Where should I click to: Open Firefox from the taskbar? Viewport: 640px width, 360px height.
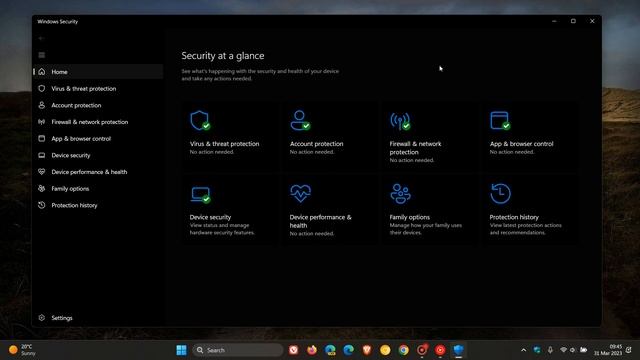tap(312, 350)
